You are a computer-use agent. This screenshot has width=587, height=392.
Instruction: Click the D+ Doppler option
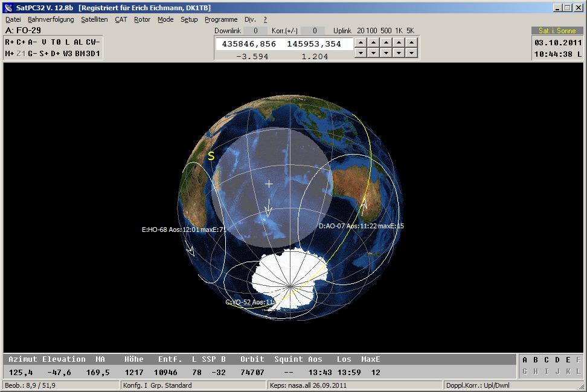coord(55,54)
